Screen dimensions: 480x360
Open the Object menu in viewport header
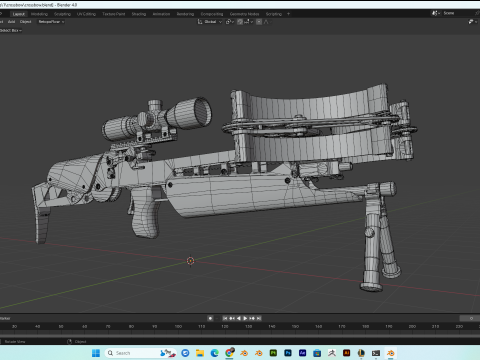pos(25,22)
